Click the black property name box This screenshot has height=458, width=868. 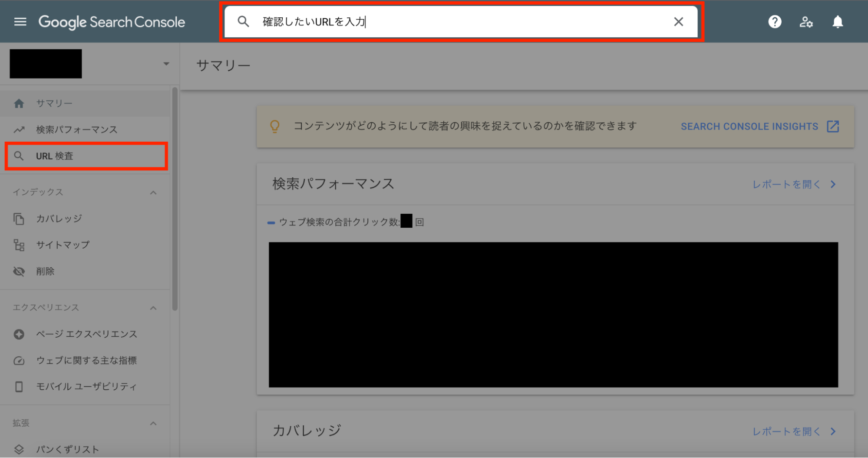coord(46,64)
